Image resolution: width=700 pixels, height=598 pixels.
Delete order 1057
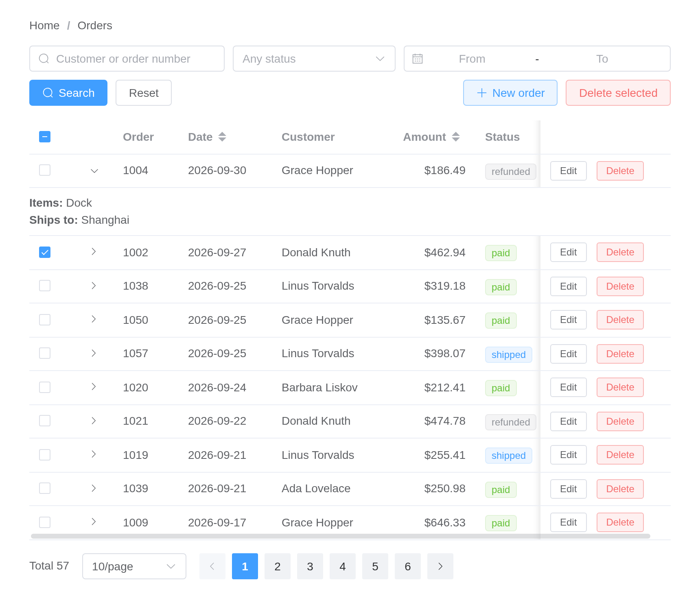pos(620,354)
